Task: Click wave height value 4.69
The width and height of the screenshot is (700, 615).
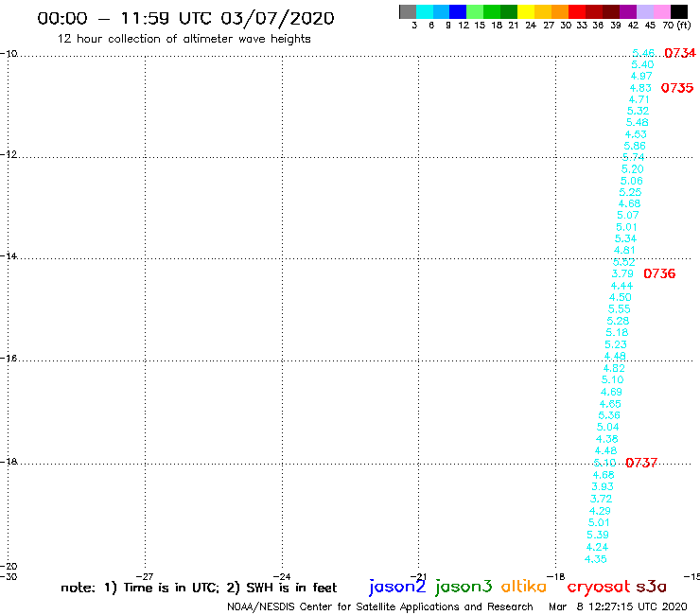Action: 611,392
